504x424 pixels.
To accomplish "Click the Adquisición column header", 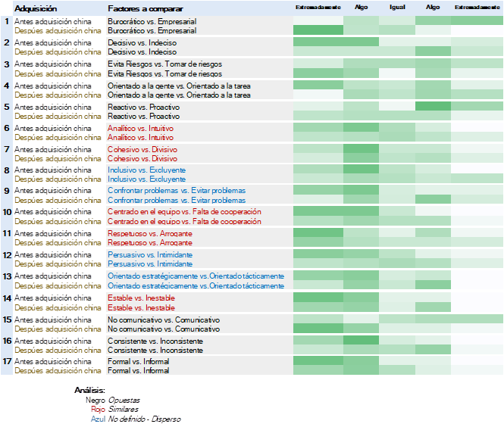I will click(x=36, y=8).
